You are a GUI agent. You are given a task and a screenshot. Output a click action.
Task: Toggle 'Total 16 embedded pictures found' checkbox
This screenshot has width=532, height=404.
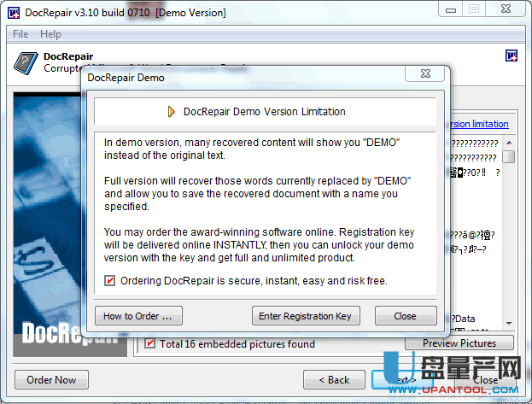pyautogui.click(x=150, y=343)
